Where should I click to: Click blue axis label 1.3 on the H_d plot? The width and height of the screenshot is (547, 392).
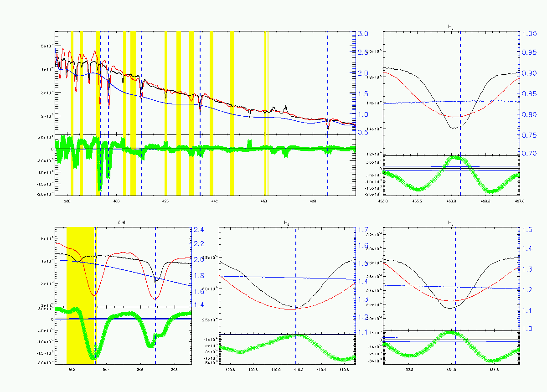pos(363,299)
